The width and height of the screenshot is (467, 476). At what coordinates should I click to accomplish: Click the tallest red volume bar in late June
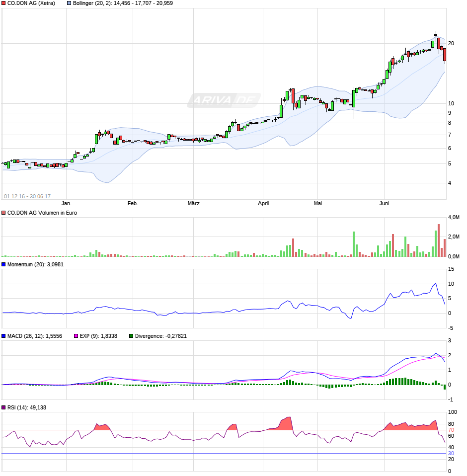pos(439,240)
